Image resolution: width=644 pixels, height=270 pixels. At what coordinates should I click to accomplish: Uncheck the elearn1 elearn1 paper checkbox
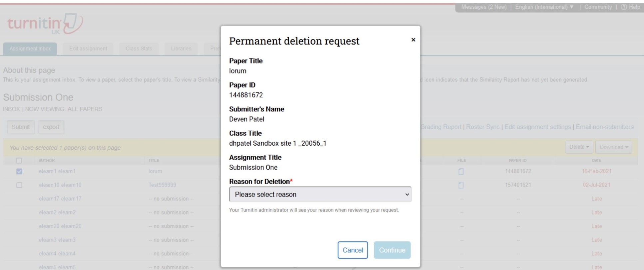(19, 171)
